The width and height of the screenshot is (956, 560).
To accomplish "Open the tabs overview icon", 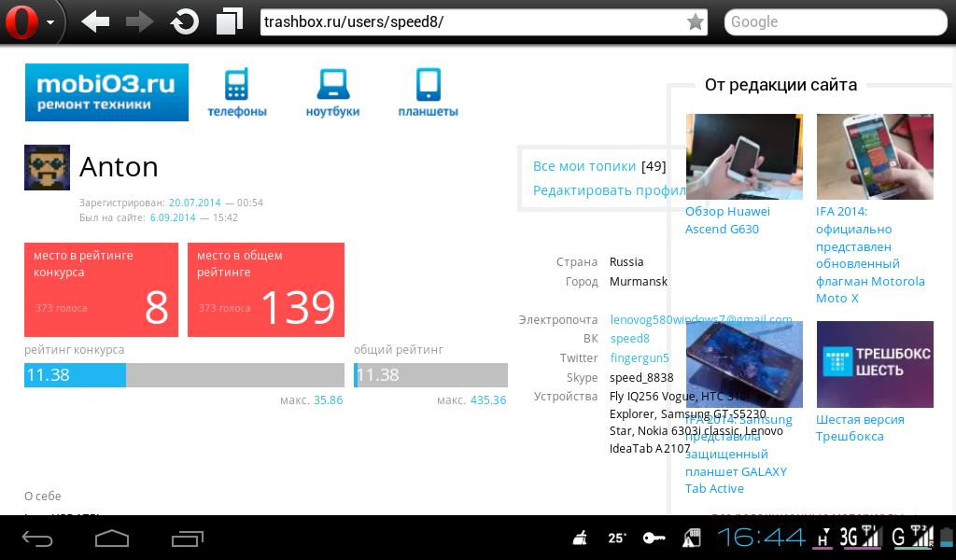I will coord(229,21).
